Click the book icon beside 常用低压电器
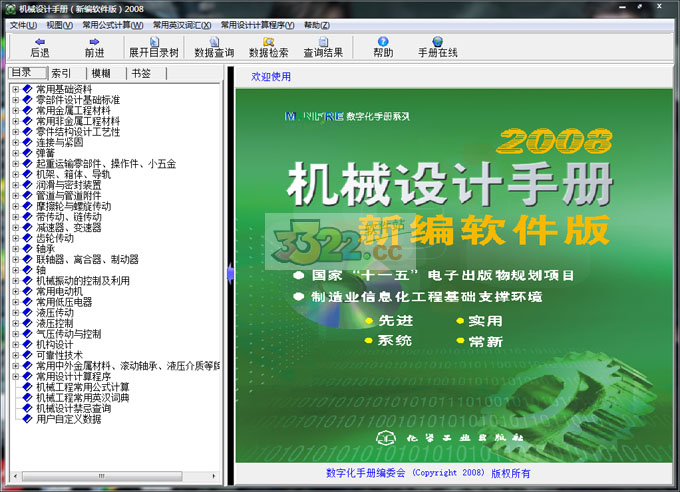The height and width of the screenshot is (492, 680). 27,302
